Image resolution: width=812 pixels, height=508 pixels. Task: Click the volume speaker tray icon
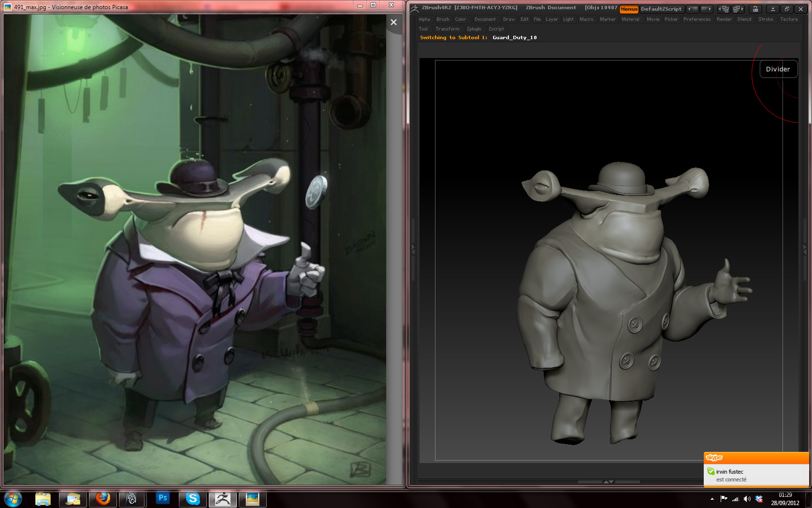747,499
